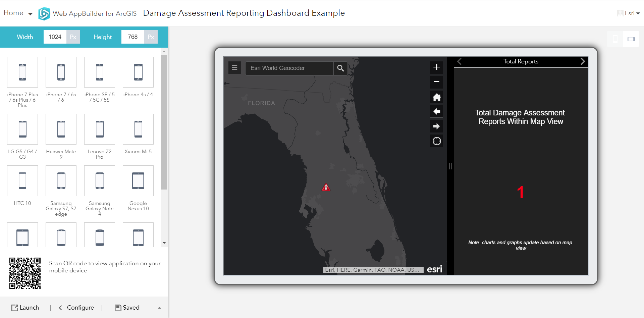Screen dimensions: 644x318
Task: Click the panel splitter handle
Action: click(x=450, y=166)
